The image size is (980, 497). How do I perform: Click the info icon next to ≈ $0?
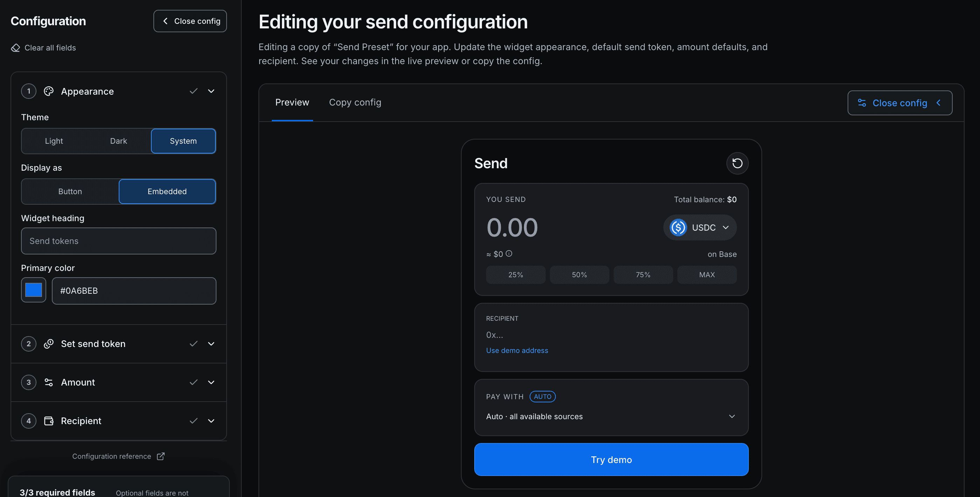coord(509,253)
